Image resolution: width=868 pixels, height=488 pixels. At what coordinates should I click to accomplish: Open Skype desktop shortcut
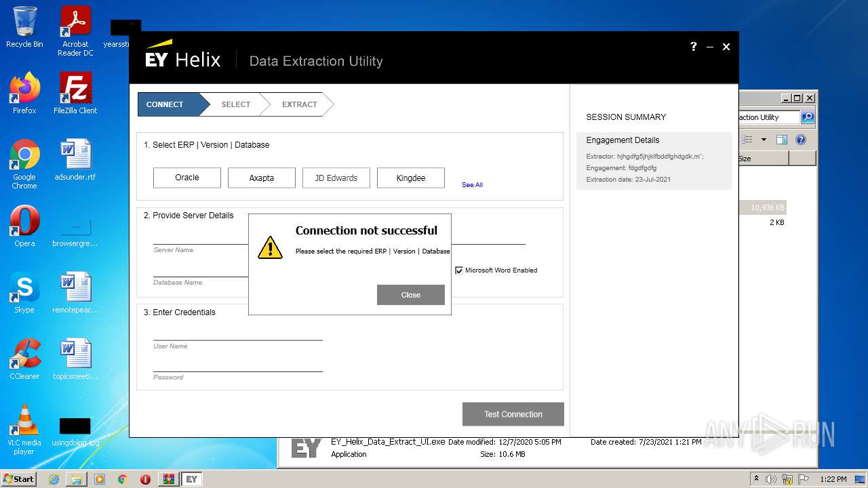(x=24, y=293)
